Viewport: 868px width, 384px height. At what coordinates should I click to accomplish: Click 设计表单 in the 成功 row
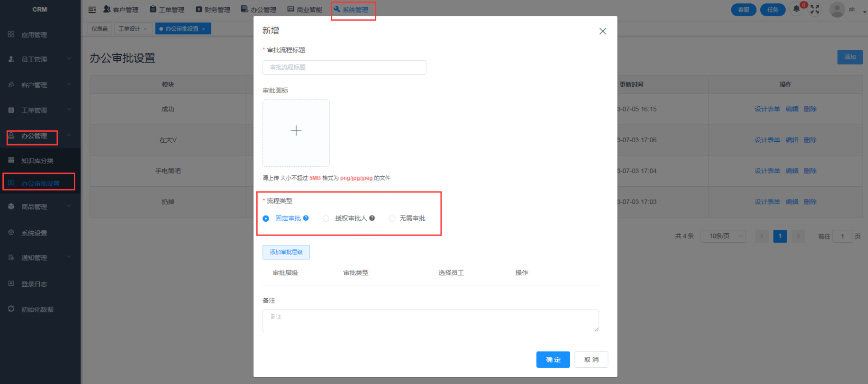[x=767, y=109]
